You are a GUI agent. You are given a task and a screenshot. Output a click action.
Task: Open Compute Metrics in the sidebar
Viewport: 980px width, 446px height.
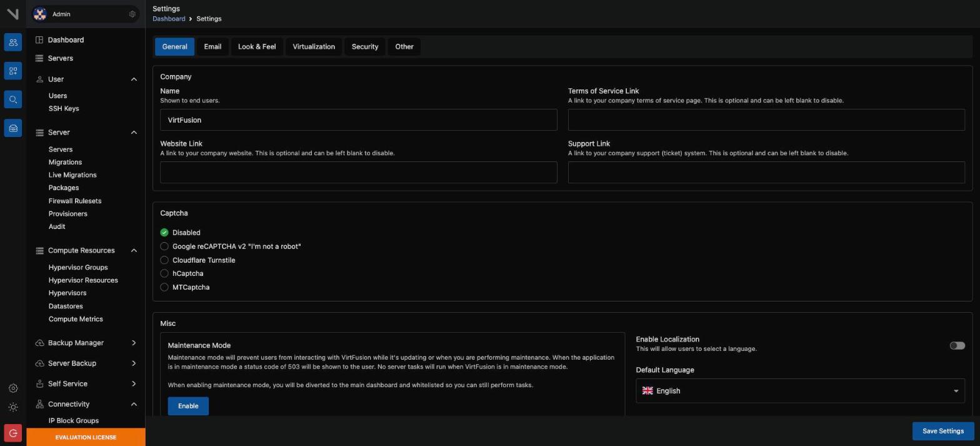[76, 319]
